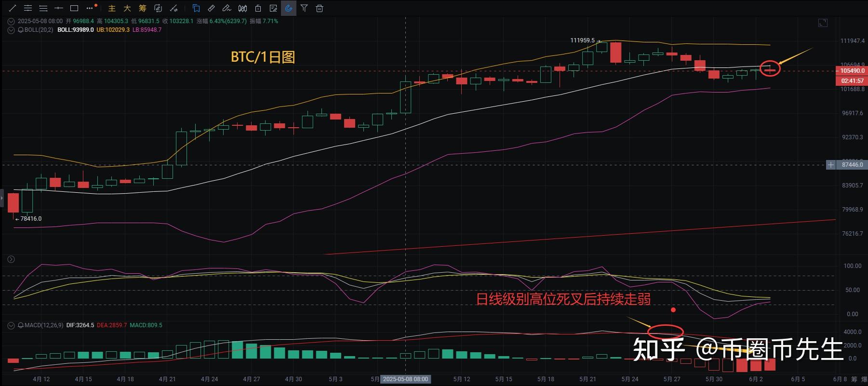
Task: Click the 2025-05-08 08:00 time-axis label
Action: click(x=405, y=379)
